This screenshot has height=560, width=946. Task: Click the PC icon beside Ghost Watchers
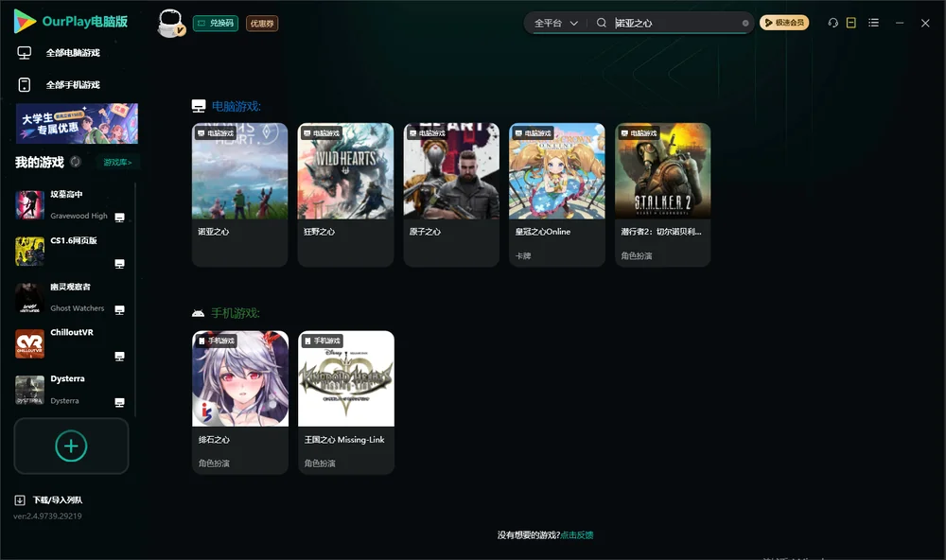[x=119, y=310]
